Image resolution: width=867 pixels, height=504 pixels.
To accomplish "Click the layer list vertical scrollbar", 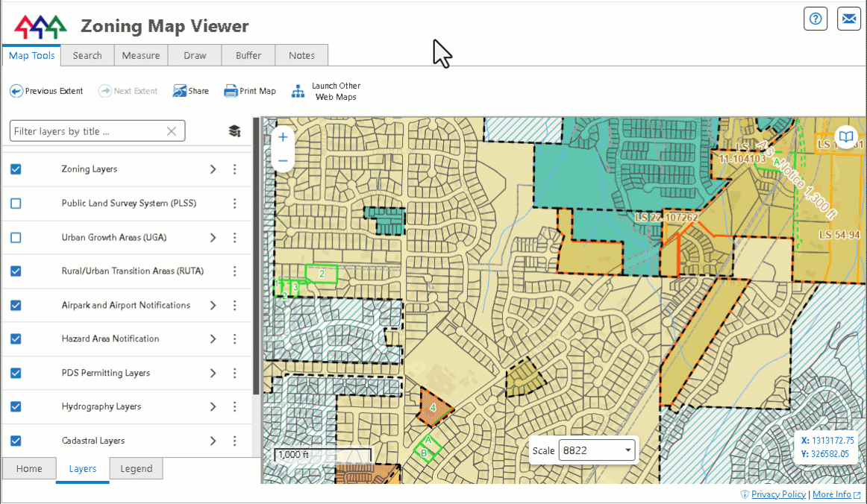I will click(256, 256).
